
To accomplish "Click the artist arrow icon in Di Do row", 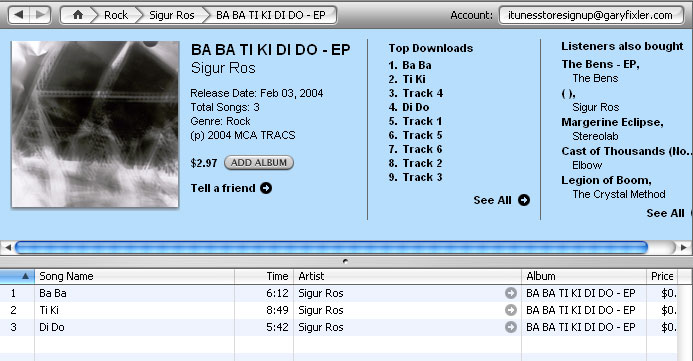I will (x=511, y=327).
